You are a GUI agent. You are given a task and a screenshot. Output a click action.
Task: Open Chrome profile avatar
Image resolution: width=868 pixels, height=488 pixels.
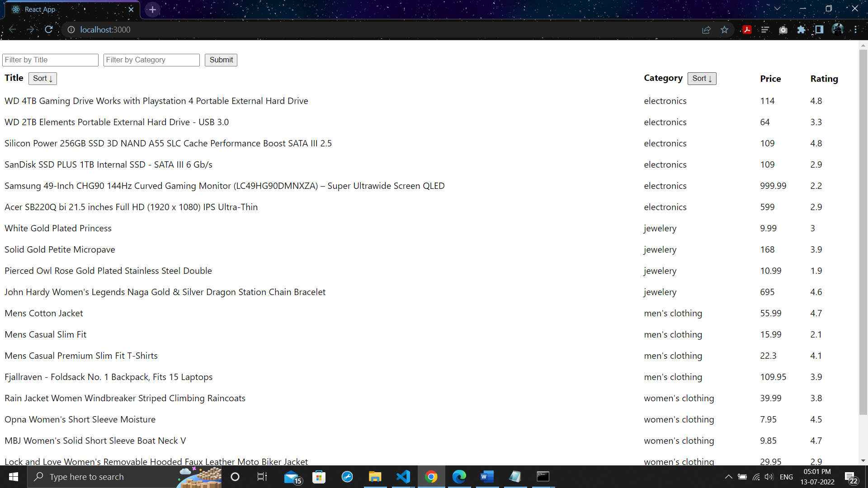[837, 30]
